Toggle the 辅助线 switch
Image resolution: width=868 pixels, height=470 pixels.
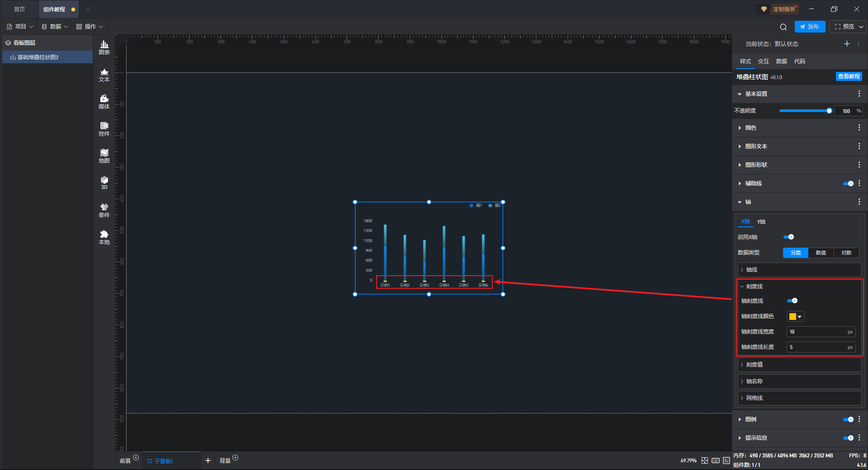click(x=848, y=183)
